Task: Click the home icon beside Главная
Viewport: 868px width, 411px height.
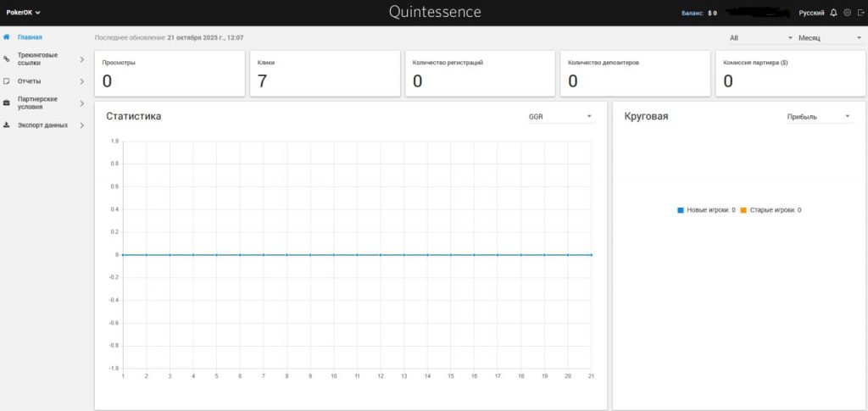Action: [7, 37]
